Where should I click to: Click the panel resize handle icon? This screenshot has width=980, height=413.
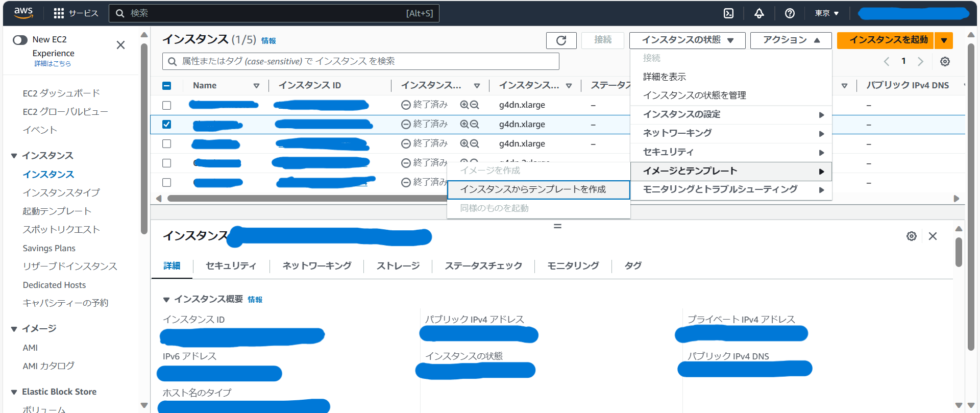[557, 226]
